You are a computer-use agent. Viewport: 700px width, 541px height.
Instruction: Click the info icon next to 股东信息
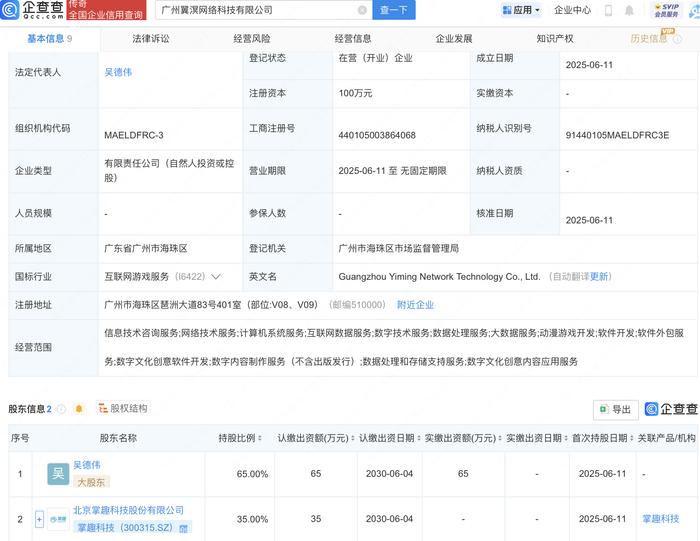pos(61,408)
